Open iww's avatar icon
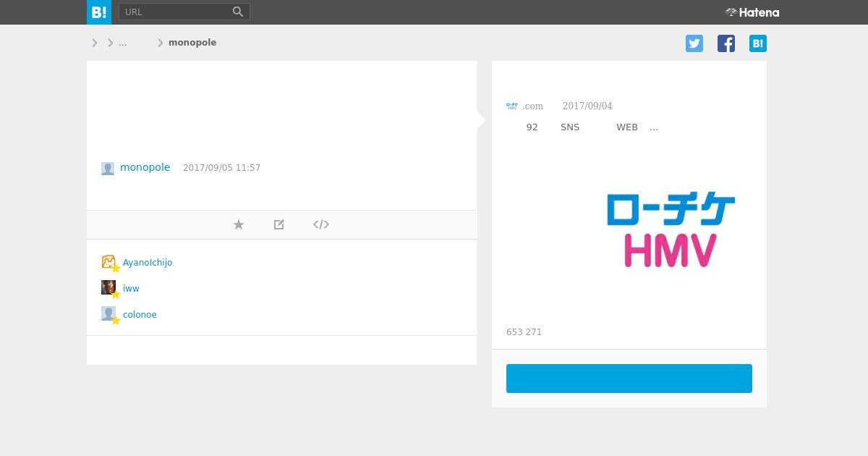The height and width of the screenshot is (456, 868). (109, 287)
